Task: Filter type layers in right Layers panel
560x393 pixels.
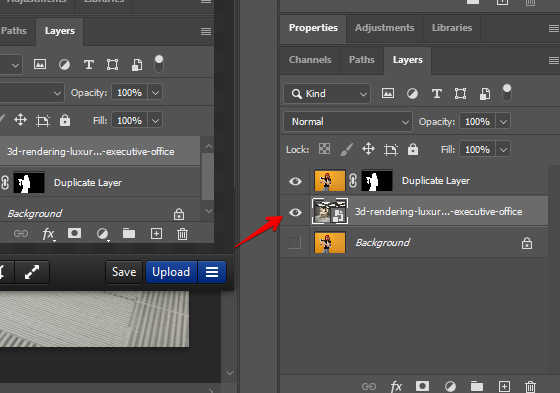Action: (436, 94)
